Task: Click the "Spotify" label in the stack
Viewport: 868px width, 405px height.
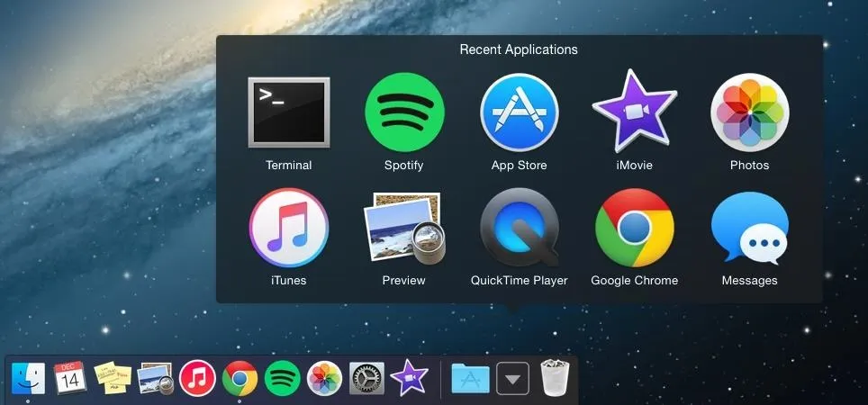Action: coord(404,166)
